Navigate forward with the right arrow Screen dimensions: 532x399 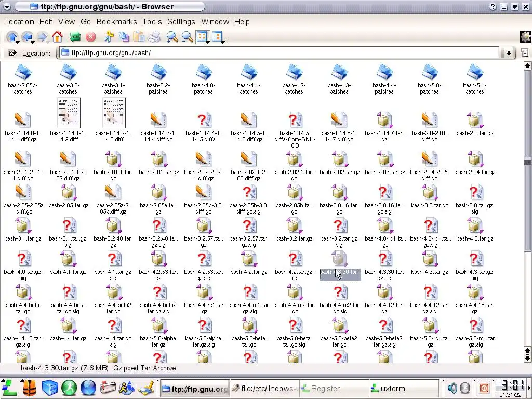click(x=42, y=36)
